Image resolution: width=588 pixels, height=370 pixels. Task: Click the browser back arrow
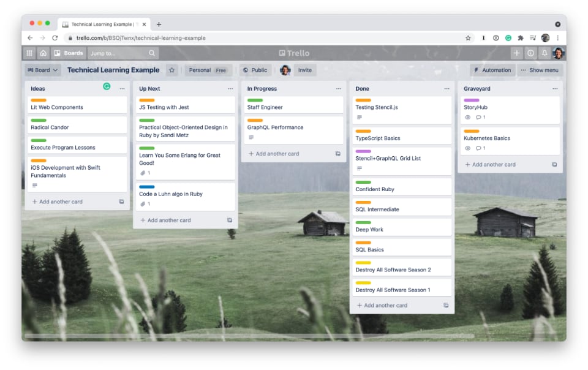(x=30, y=38)
